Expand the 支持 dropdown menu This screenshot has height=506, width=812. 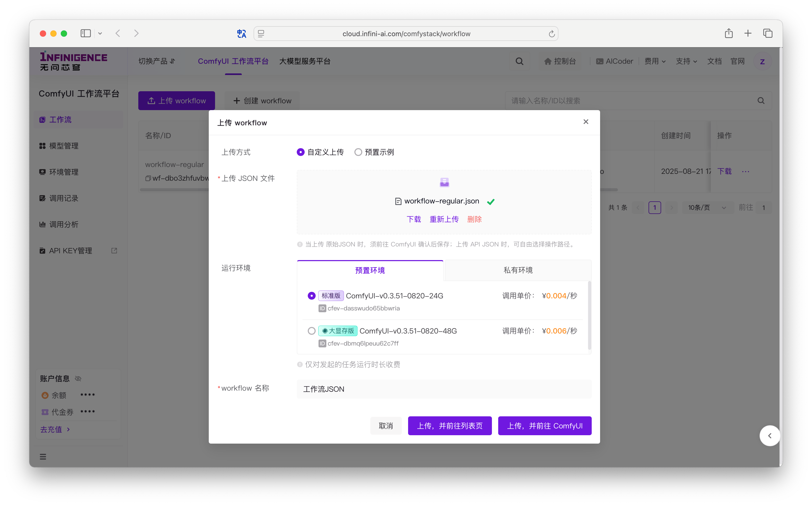coord(687,61)
